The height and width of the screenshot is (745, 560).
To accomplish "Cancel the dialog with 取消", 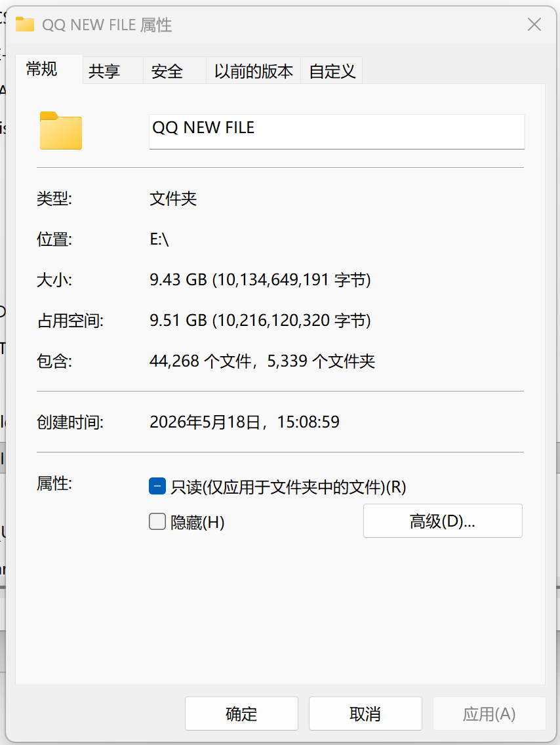I will coord(365,714).
